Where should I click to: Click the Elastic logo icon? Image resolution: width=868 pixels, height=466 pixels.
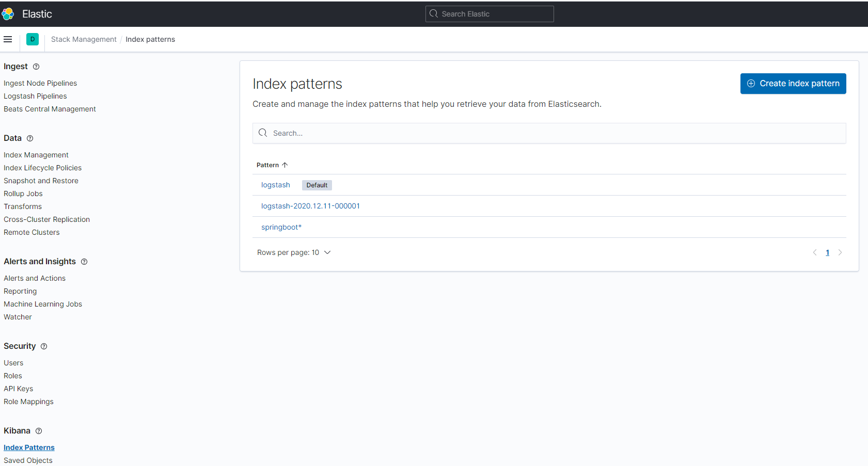(x=7, y=14)
